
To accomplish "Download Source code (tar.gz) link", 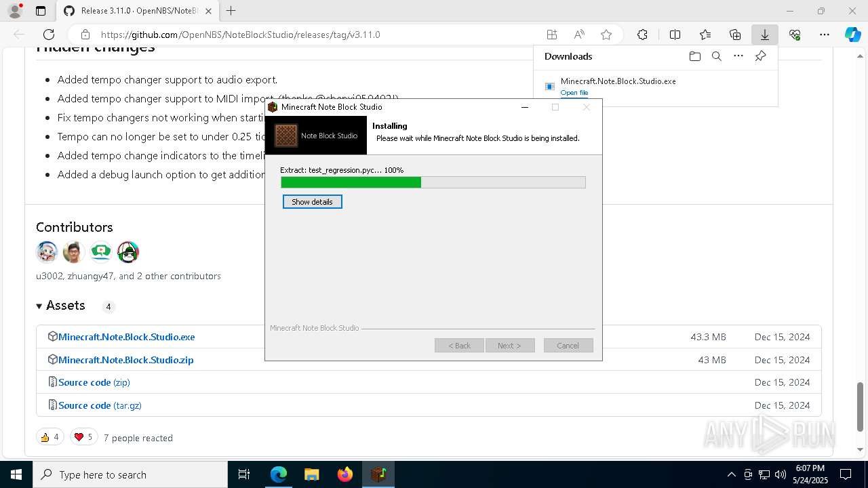I will point(100,405).
